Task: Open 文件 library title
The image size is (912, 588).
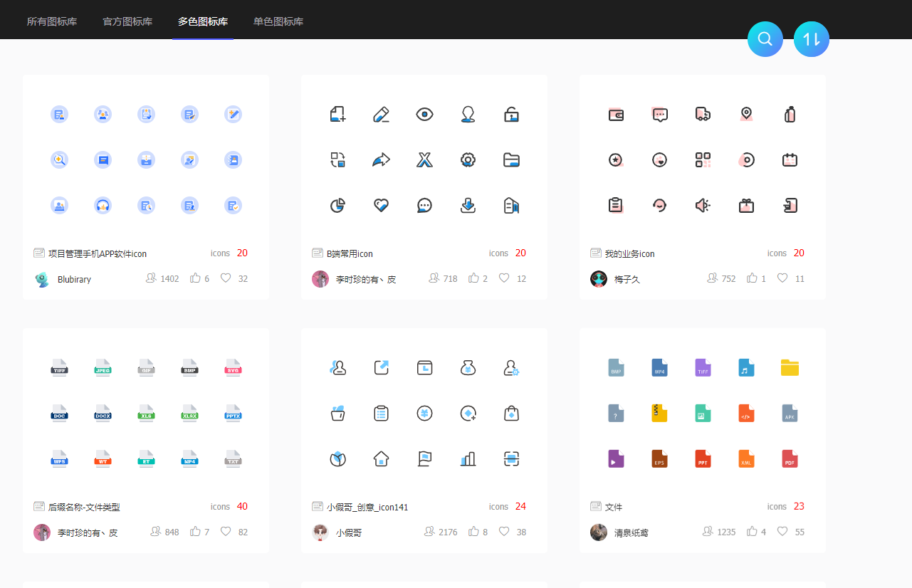Action: pos(614,507)
